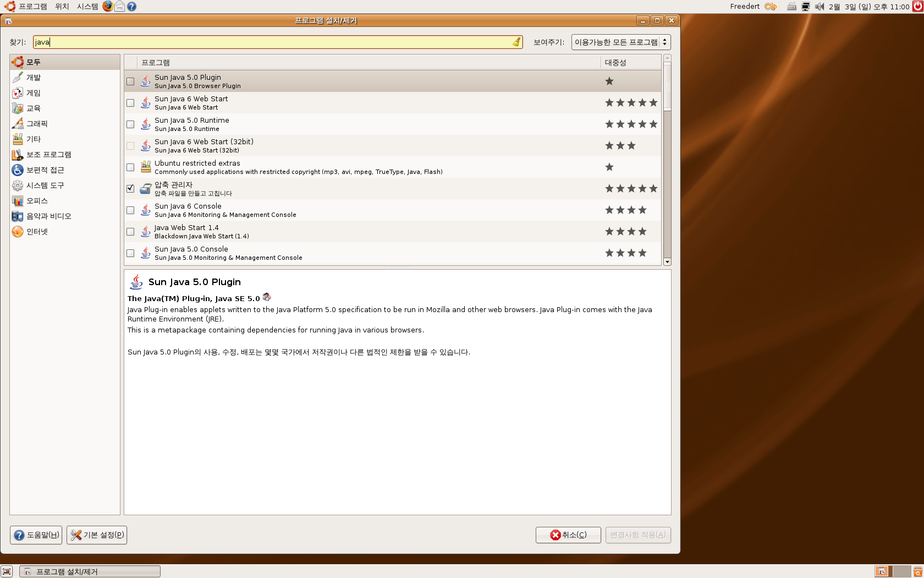924x578 pixels.
Task: Click the 취소 cancel button
Action: click(568, 535)
